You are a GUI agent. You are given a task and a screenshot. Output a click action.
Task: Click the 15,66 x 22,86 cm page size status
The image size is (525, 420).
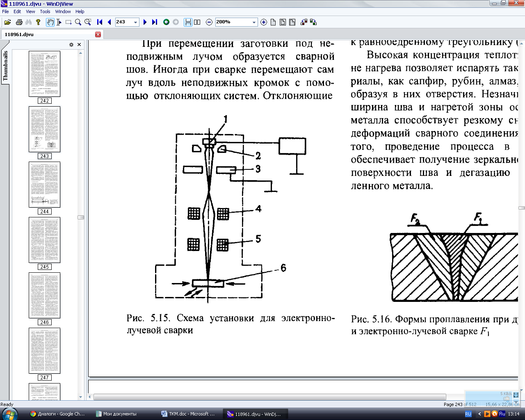[x=502, y=404]
